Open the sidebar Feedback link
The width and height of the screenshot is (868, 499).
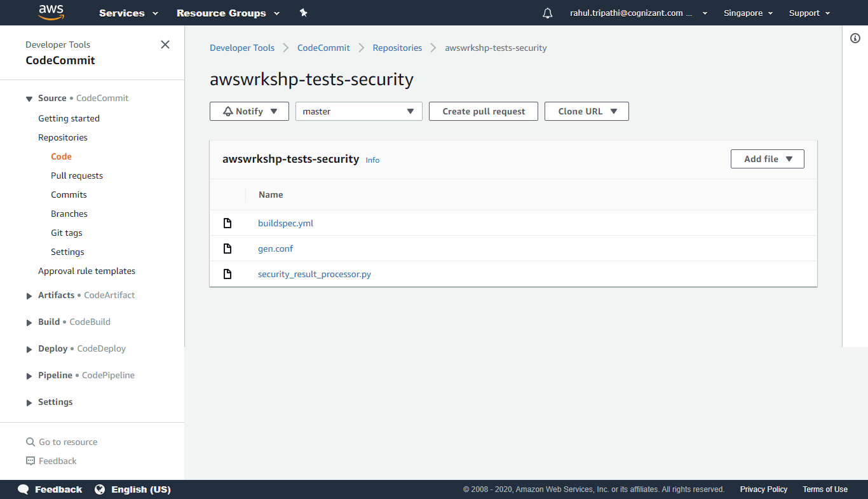58,461
